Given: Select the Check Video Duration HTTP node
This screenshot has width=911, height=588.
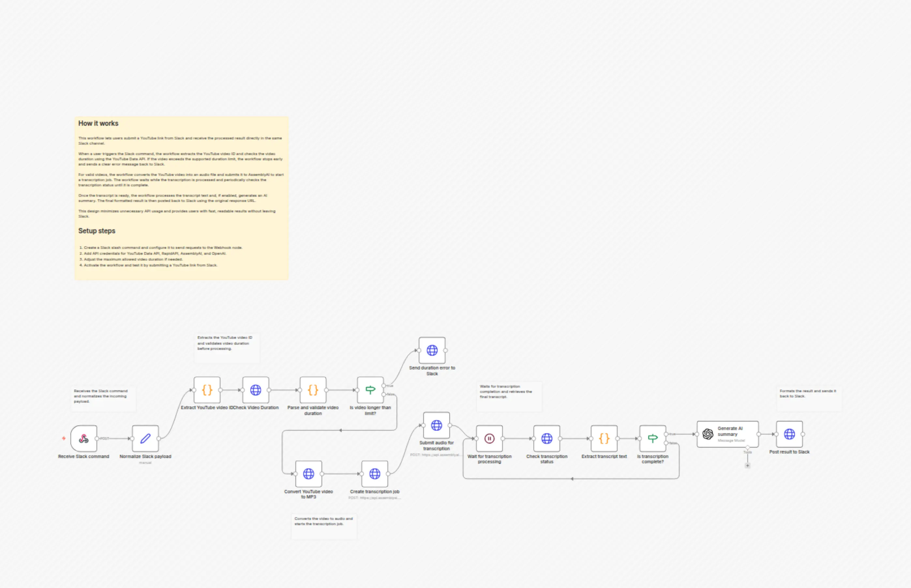Looking at the screenshot, I should click(x=256, y=390).
